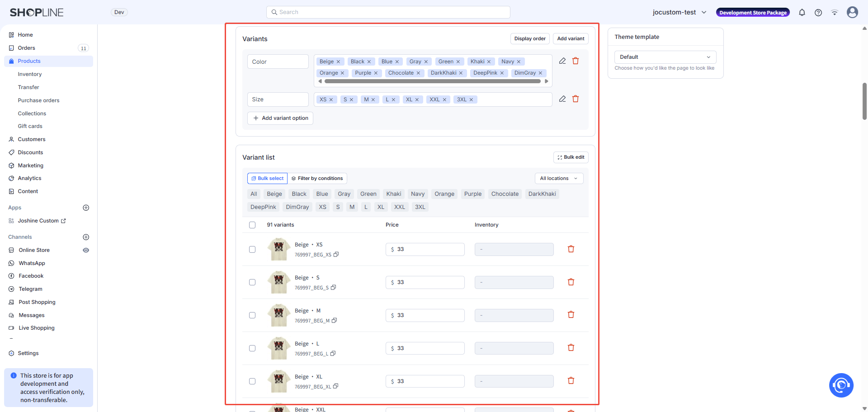Viewport: 868px width, 412px height.
Task: Tick the checkbox for Beige M variant
Action: coord(252,315)
